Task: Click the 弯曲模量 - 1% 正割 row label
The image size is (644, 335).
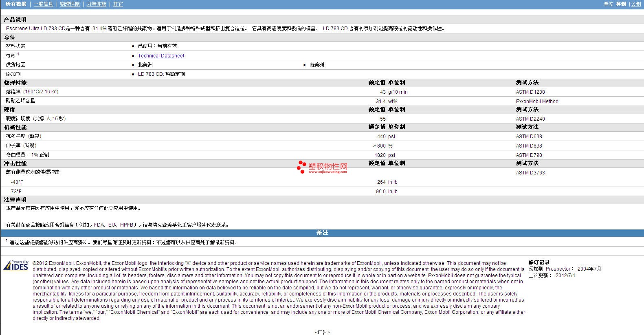Action: point(27,155)
